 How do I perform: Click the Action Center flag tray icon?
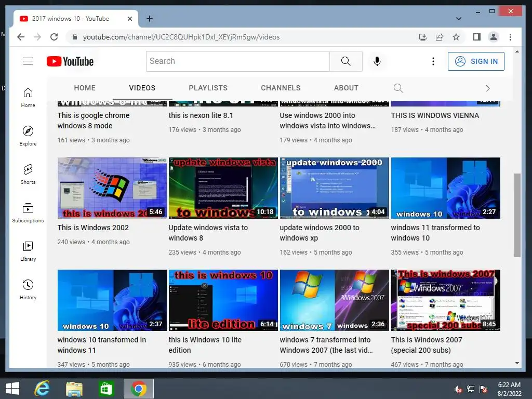483,389
